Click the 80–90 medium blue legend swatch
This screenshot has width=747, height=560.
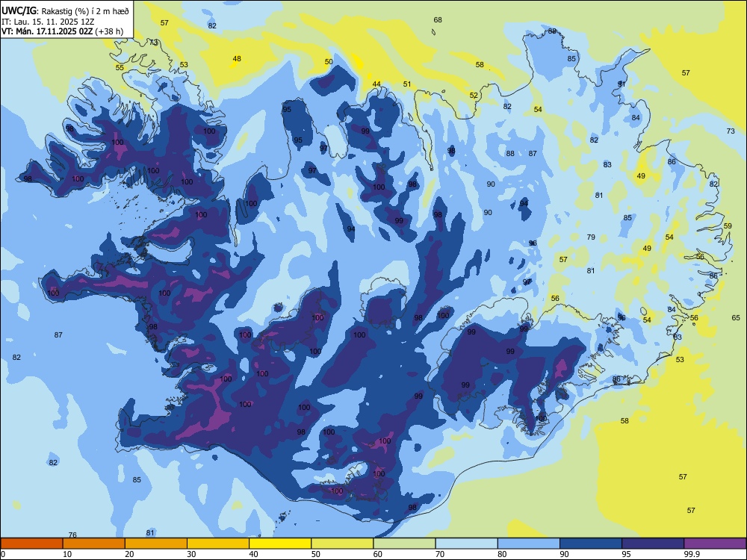coord(529,544)
